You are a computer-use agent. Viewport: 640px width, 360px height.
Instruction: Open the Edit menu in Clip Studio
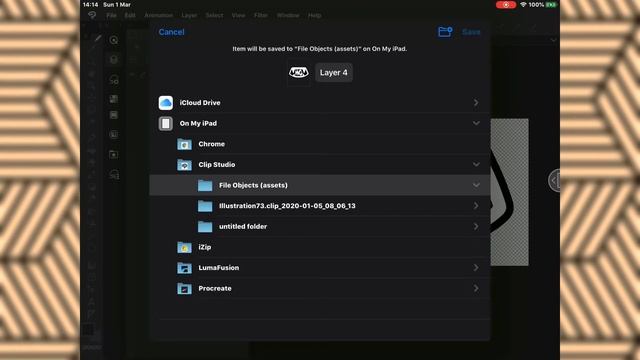click(x=130, y=16)
